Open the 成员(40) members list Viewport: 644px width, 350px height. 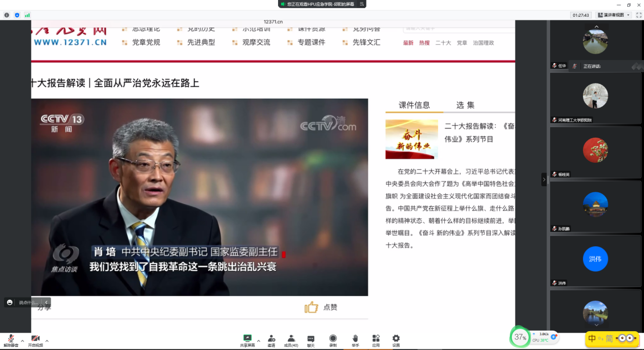[x=291, y=339]
